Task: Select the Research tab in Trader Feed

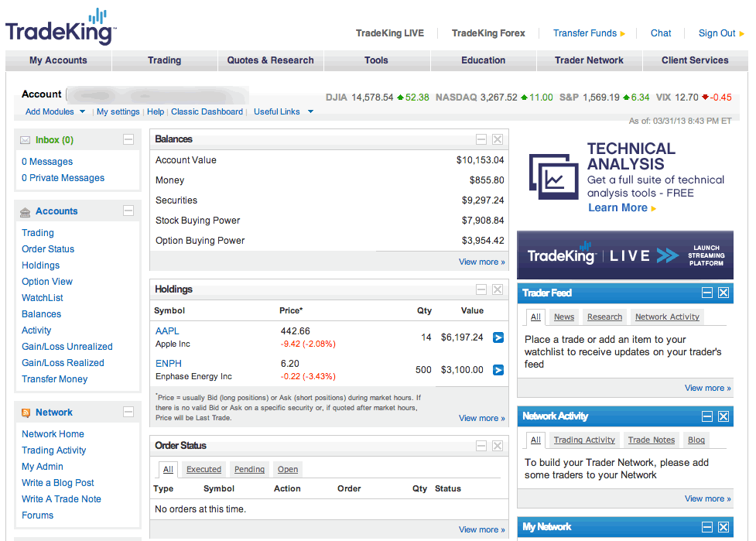Action: click(604, 317)
